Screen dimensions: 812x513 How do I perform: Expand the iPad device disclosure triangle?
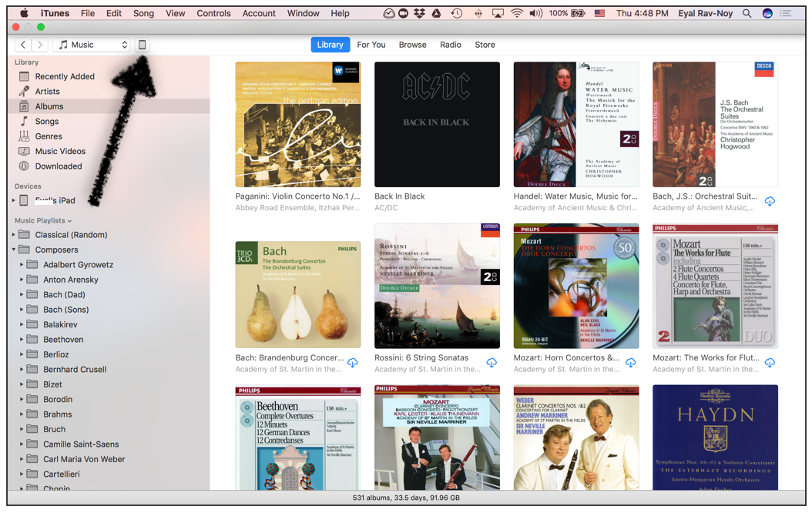pos(13,200)
